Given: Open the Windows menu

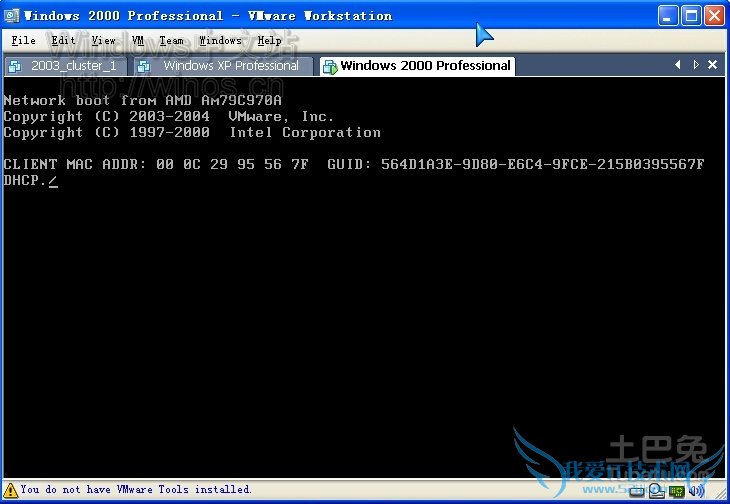Looking at the screenshot, I should (x=220, y=40).
